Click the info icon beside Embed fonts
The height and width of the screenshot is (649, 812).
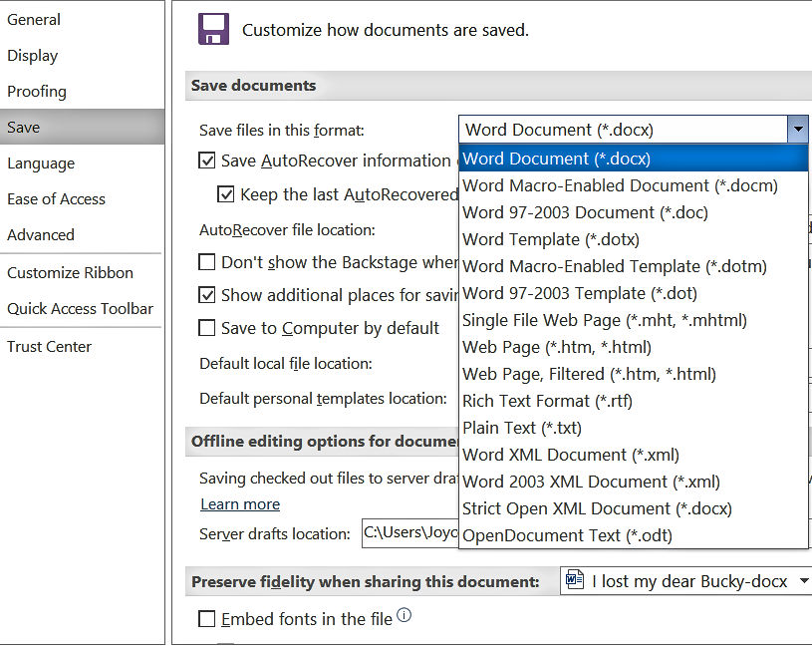pos(404,616)
